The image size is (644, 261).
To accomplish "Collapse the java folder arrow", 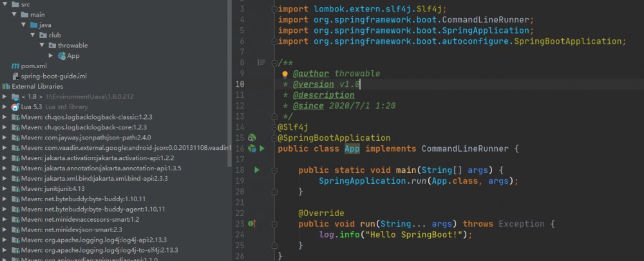I will (23, 25).
